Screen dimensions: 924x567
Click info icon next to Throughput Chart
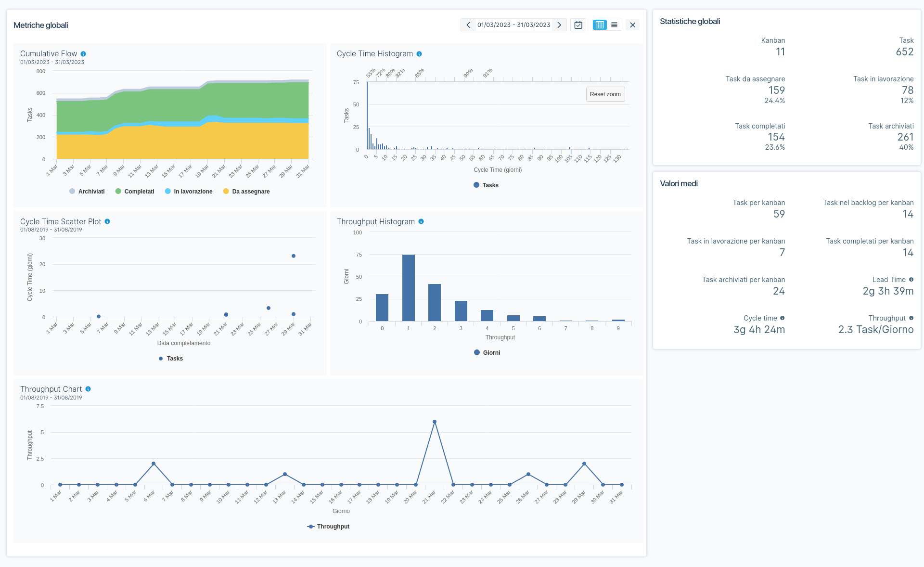click(88, 389)
